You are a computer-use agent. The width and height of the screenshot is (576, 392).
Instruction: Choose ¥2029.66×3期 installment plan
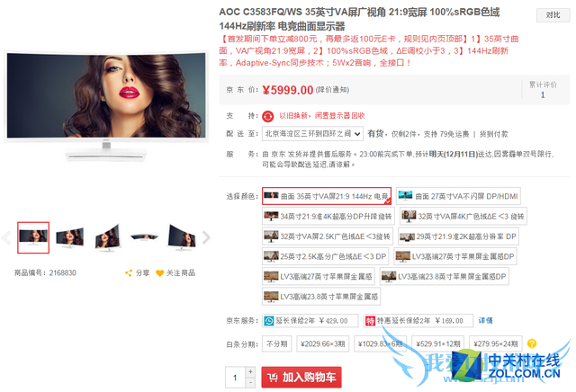click(x=322, y=344)
